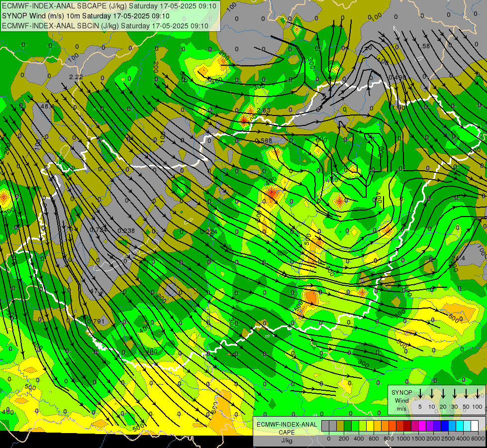Click the 6000 tick label on CAPE scale
The width and height of the screenshot is (487, 448).
coord(478,439)
